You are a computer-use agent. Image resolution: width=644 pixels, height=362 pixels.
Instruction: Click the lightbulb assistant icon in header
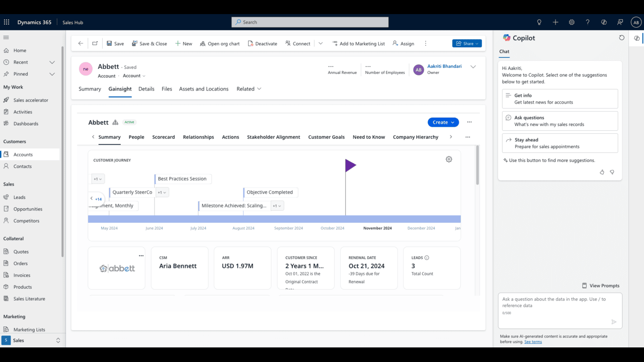539,22
